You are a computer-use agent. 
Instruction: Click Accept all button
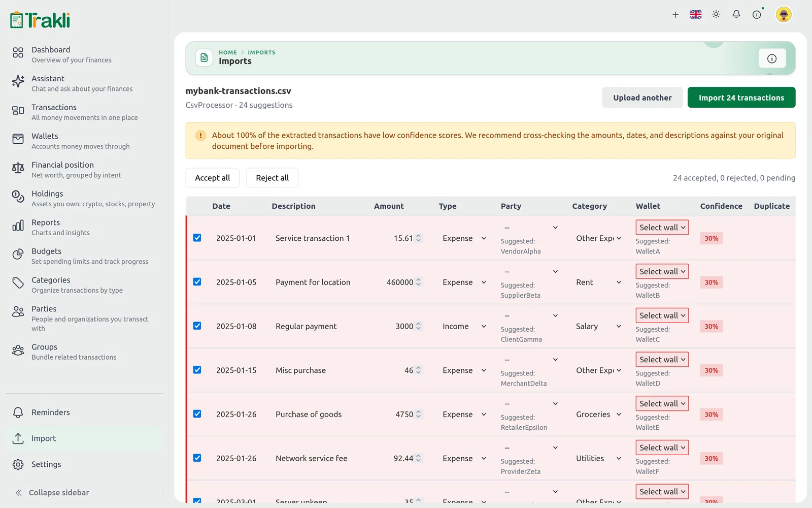click(x=213, y=178)
